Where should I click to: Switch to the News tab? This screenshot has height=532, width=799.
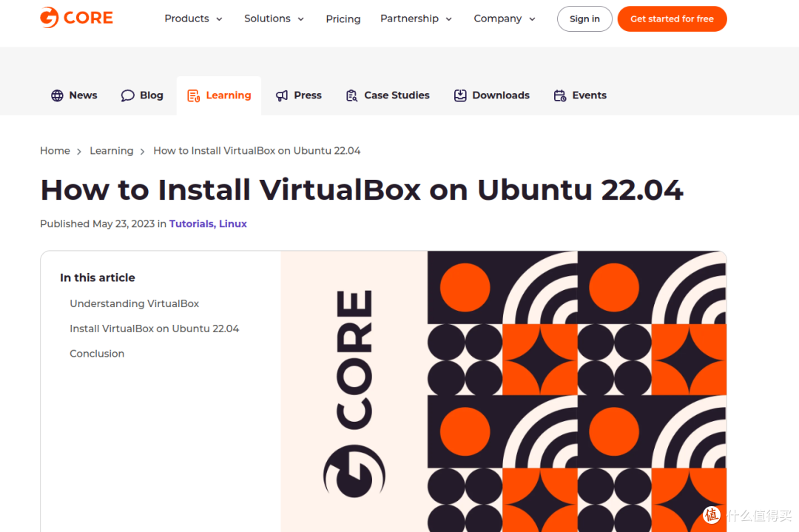click(x=74, y=95)
